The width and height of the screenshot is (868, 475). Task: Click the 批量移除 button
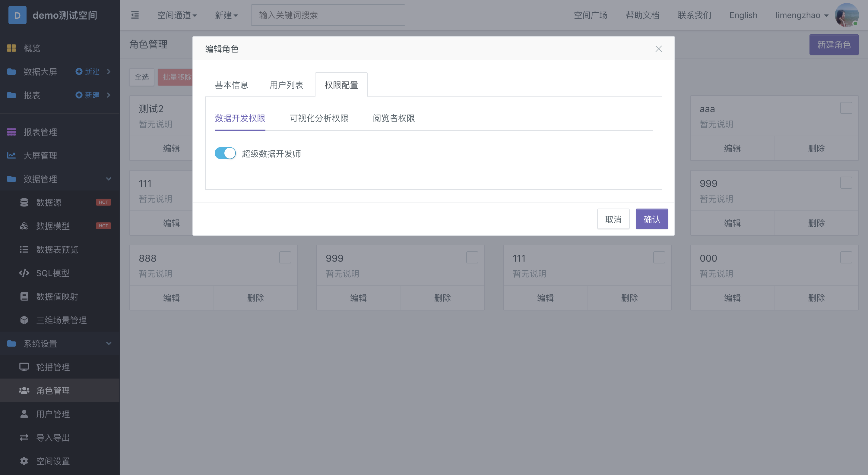[176, 77]
